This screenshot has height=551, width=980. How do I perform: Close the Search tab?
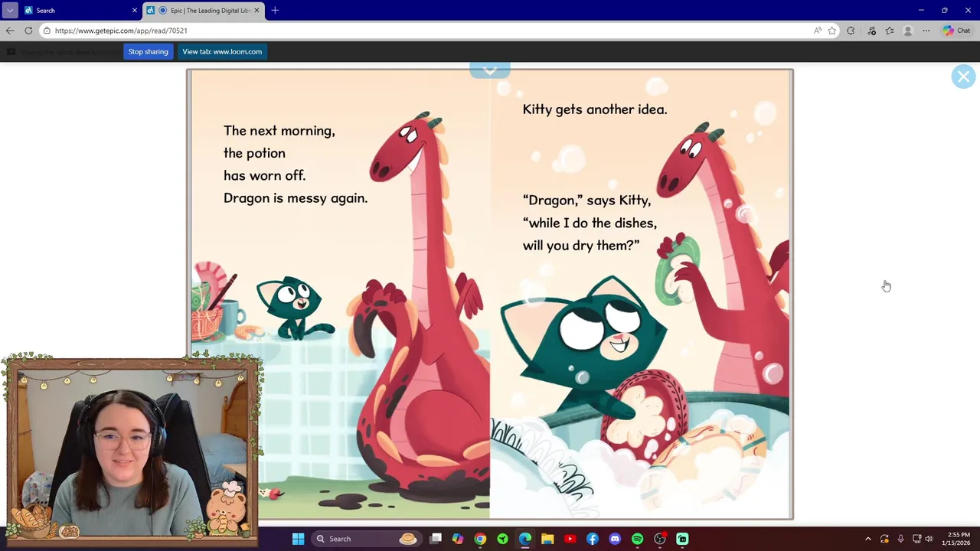[135, 11]
